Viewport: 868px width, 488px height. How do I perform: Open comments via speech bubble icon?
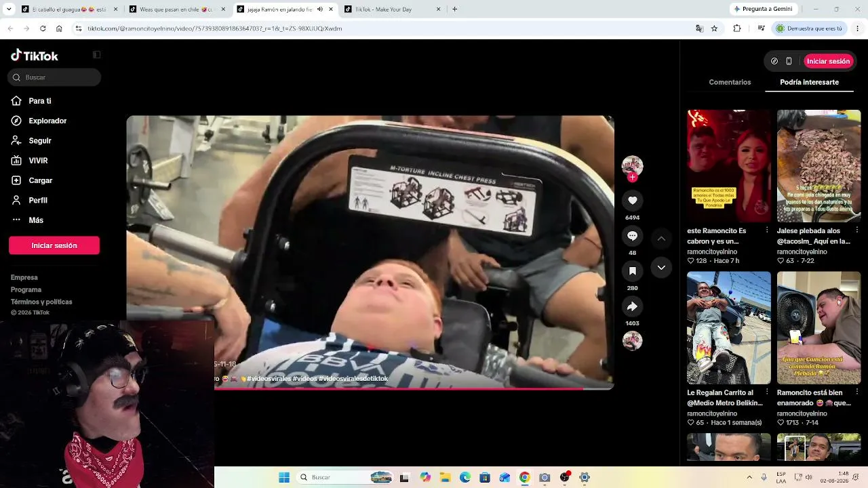[x=632, y=236]
